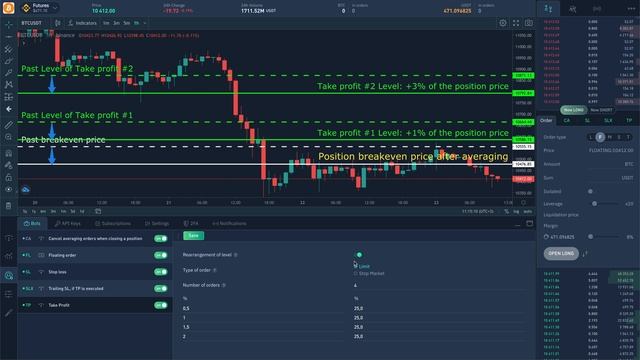Screen dimensions: 640x360
Task: Toggle the Stop loss bot switch
Action: point(161,272)
